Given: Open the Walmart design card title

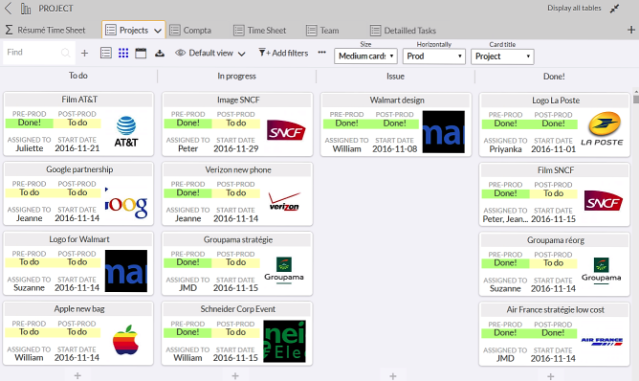Looking at the screenshot, I should [x=397, y=100].
